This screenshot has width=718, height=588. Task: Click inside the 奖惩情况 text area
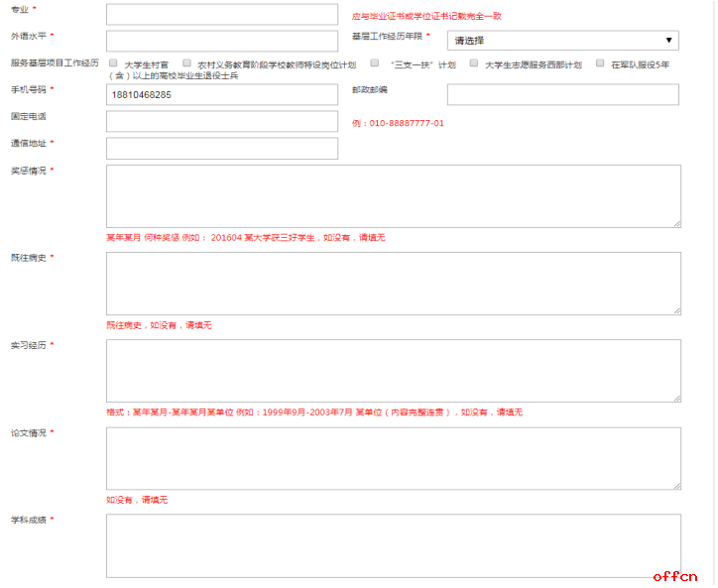[393, 196]
